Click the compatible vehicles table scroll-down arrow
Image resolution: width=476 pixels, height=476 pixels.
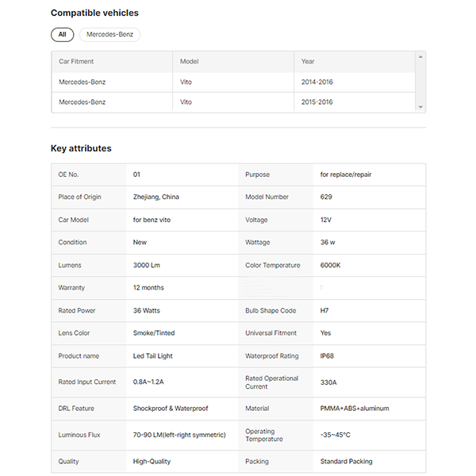tap(421, 107)
